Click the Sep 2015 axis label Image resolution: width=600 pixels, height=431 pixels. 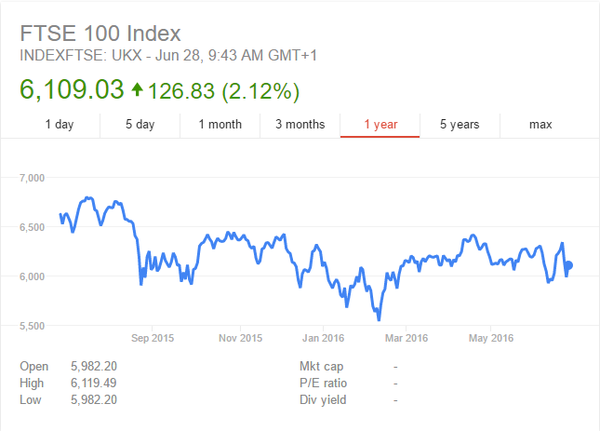(x=154, y=338)
